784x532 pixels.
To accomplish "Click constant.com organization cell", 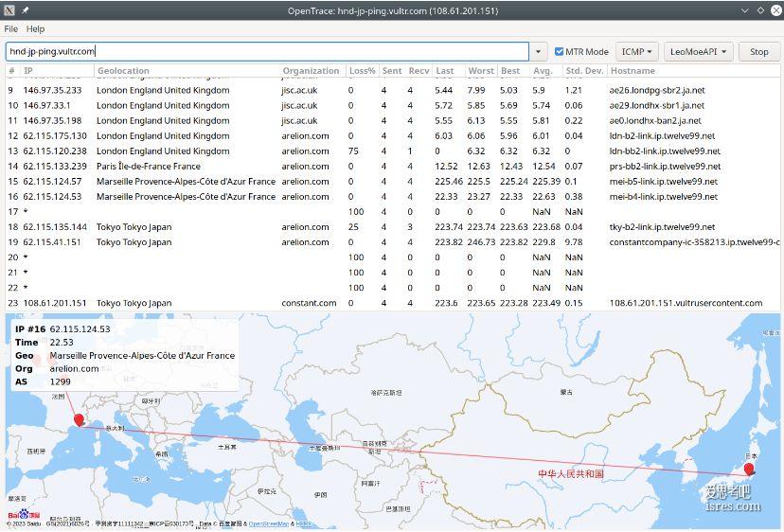I will coord(309,303).
